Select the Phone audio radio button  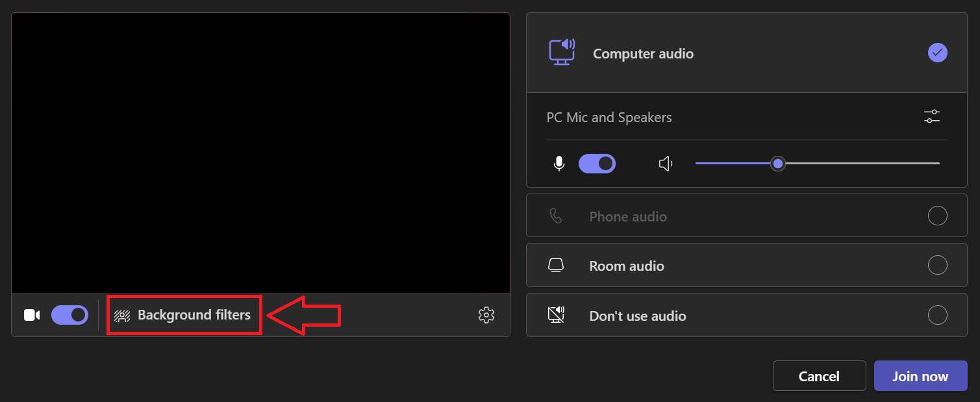pyautogui.click(x=937, y=215)
